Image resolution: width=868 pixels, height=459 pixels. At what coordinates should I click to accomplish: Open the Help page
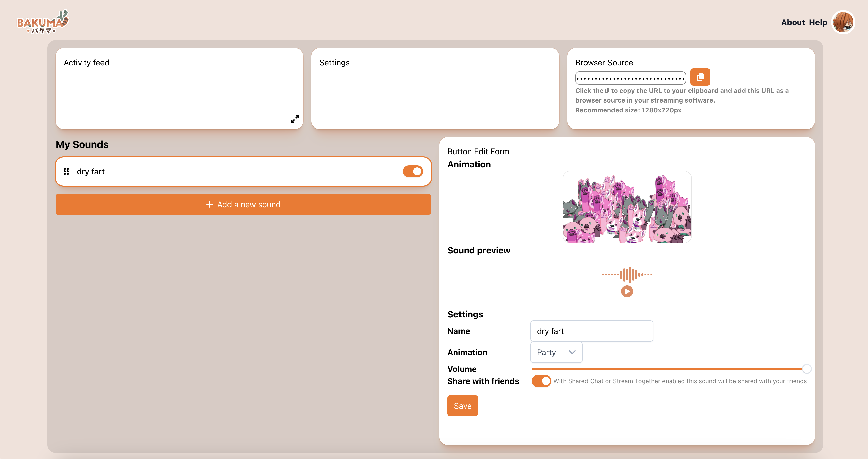(x=818, y=22)
